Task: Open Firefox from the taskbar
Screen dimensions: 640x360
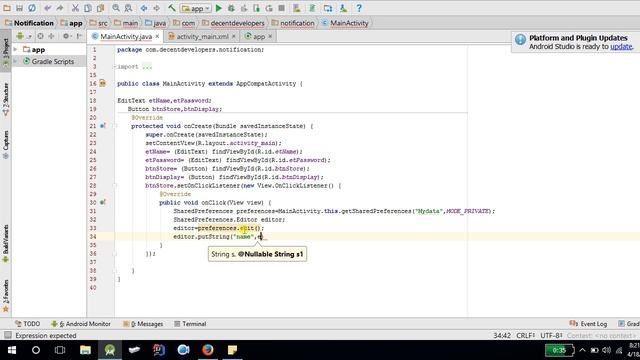Action: pos(208,350)
